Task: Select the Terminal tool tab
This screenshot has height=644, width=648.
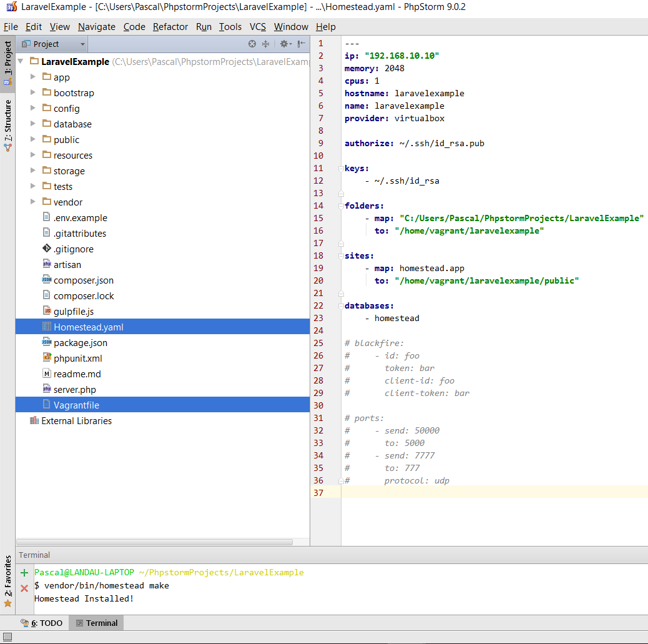Action: [x=97, y=623]
